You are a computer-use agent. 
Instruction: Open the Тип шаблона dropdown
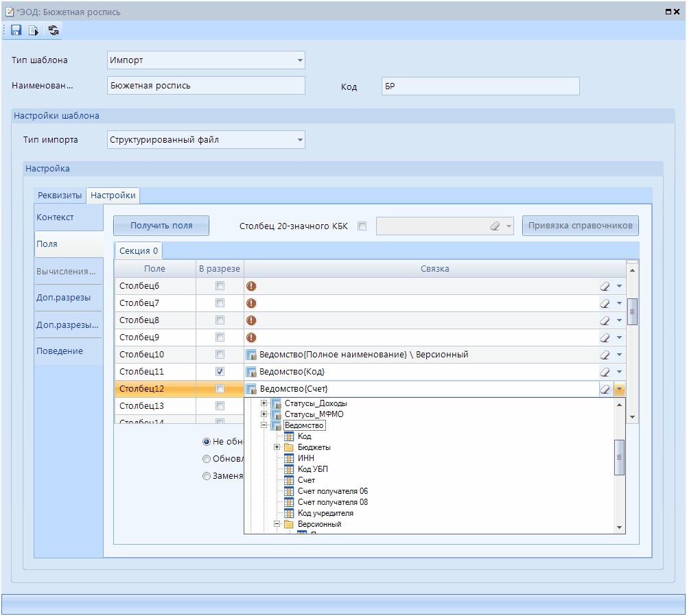click(x=300, y=60)
